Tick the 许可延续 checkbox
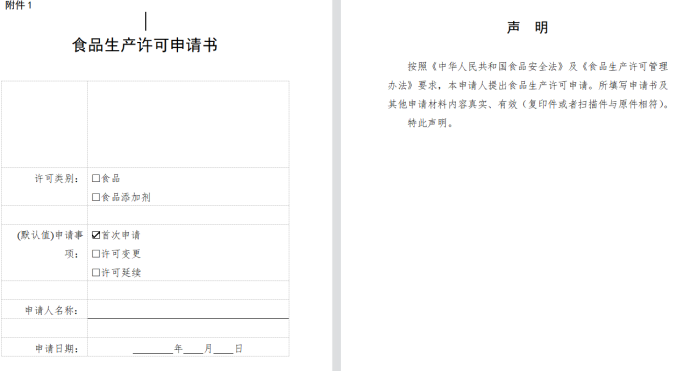The image size is (692, 371). (96, 273)
